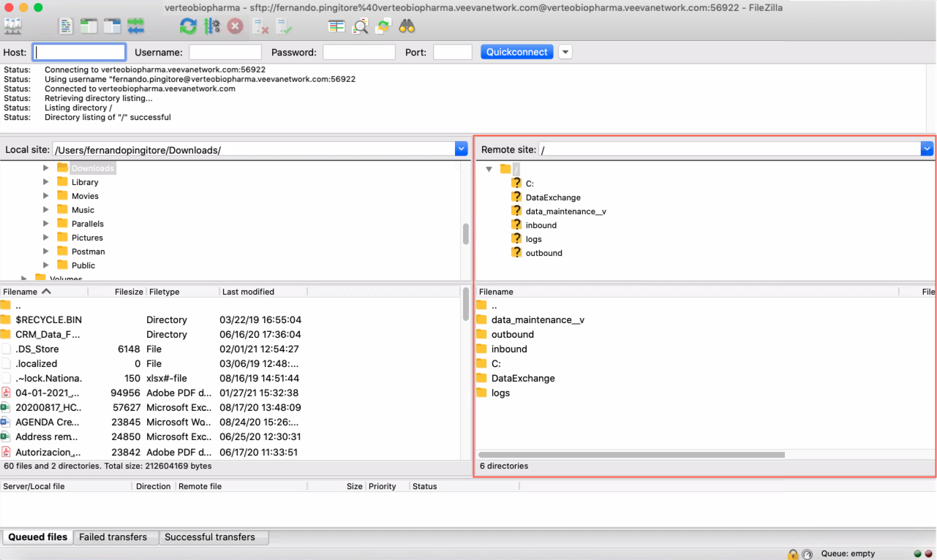Image resolution: width=937 pixels, height=560 pixels.
Task: Reconnect to the last server icon
Action: pos(284,26)
